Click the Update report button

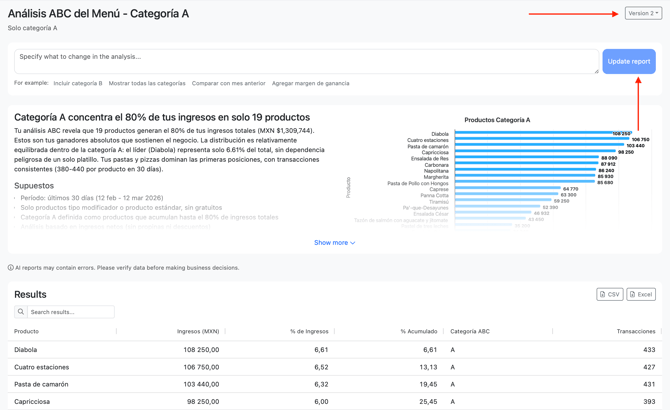(628, 61)
